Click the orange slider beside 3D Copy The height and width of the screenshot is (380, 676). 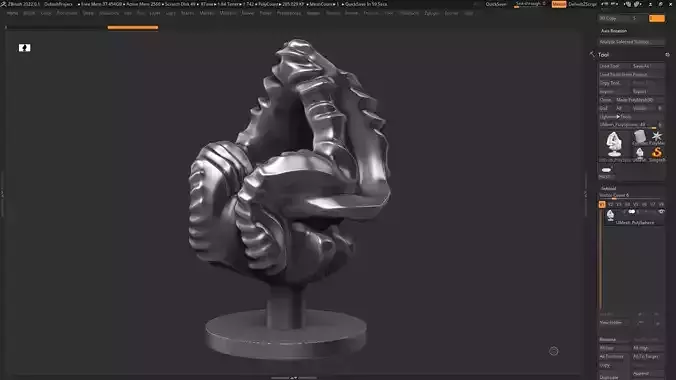tap(657, 18)
